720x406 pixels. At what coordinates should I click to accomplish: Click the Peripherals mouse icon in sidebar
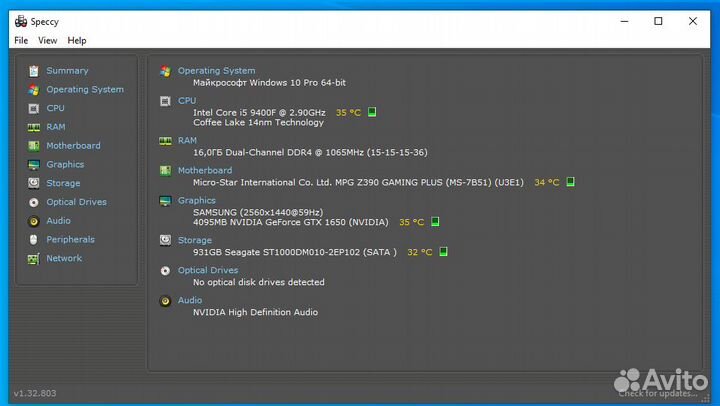coord(34,240)
